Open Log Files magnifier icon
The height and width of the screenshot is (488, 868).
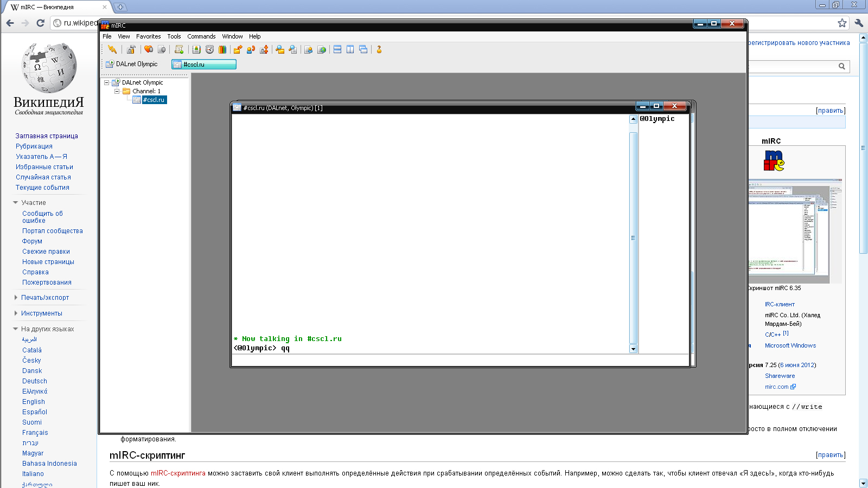[x=293, y=49]
